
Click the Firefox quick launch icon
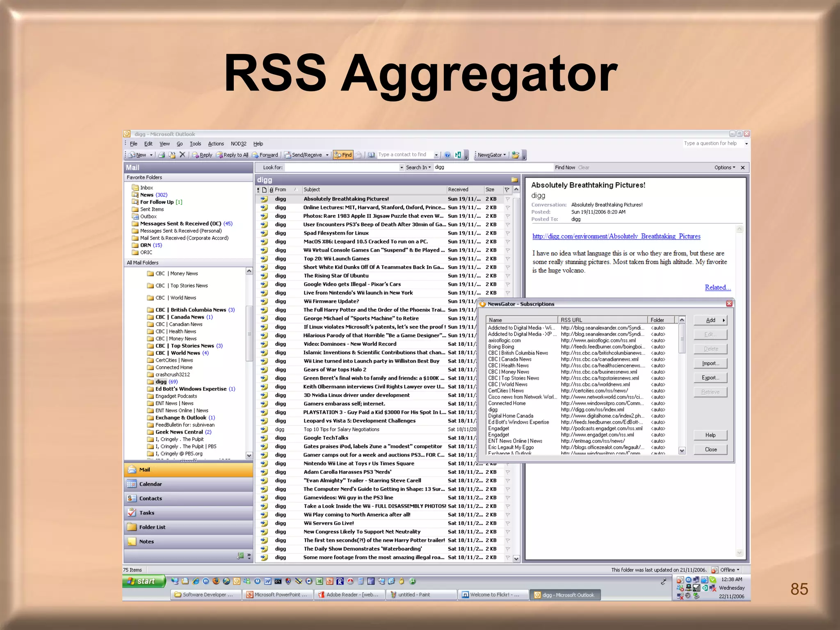point(216,581)
